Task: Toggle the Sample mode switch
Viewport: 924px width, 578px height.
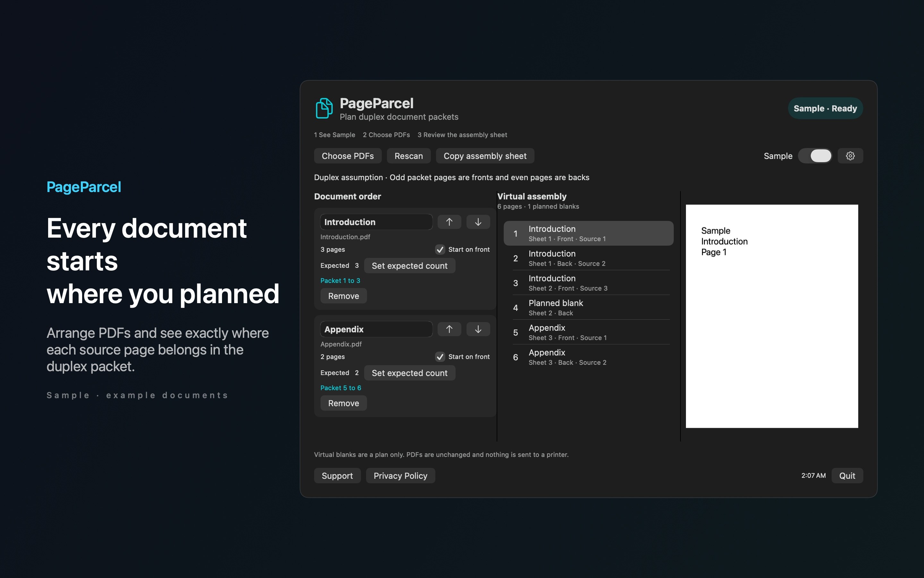Action: click(x=815, y=156)
